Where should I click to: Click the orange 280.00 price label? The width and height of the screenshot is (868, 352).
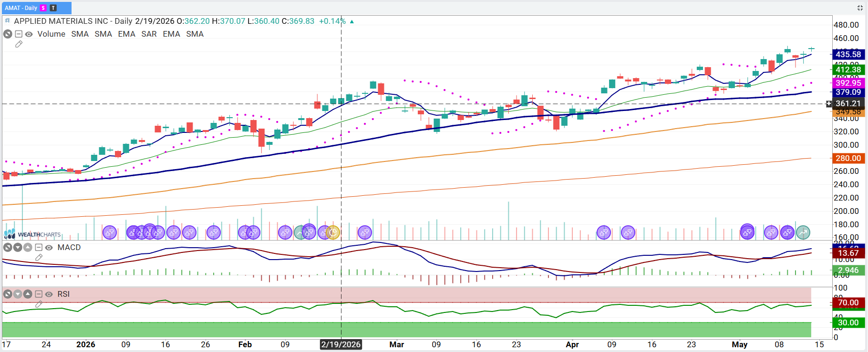click(x=848, y=158)
